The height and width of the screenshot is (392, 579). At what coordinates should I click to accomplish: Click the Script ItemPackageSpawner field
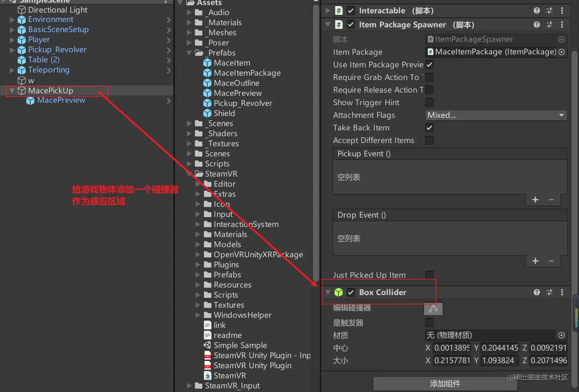pos(496,39)
